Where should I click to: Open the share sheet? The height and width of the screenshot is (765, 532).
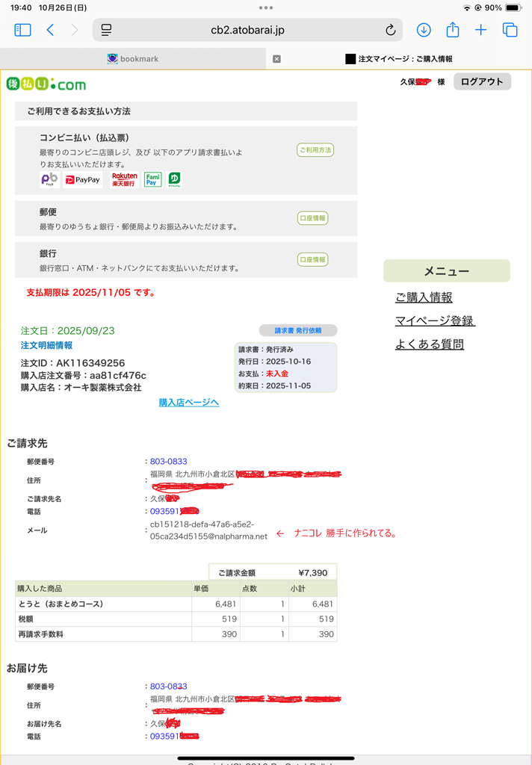453,29
